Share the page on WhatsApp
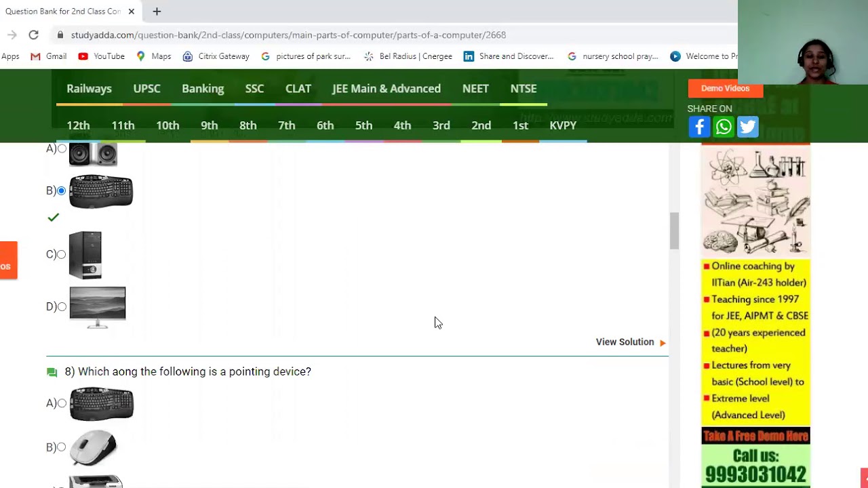The image size is (868, 488). (724, 127)
